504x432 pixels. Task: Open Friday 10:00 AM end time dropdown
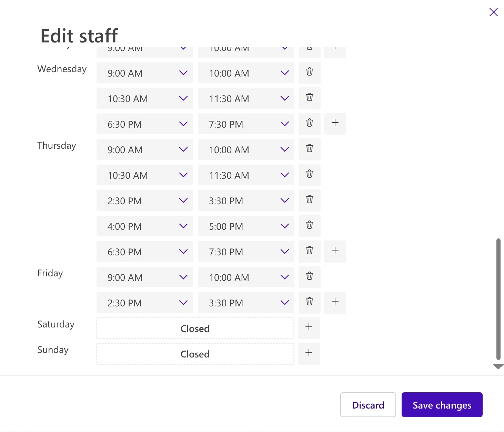point(246,277)
